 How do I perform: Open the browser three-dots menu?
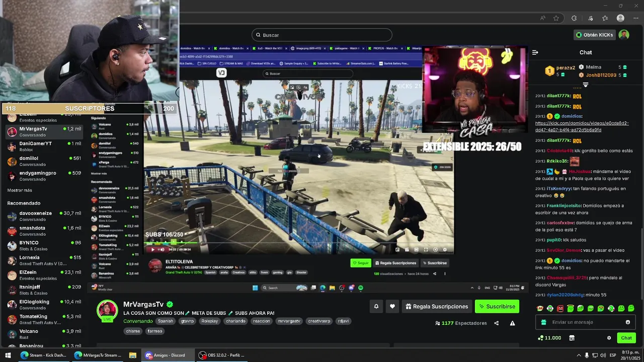[636, 18]
